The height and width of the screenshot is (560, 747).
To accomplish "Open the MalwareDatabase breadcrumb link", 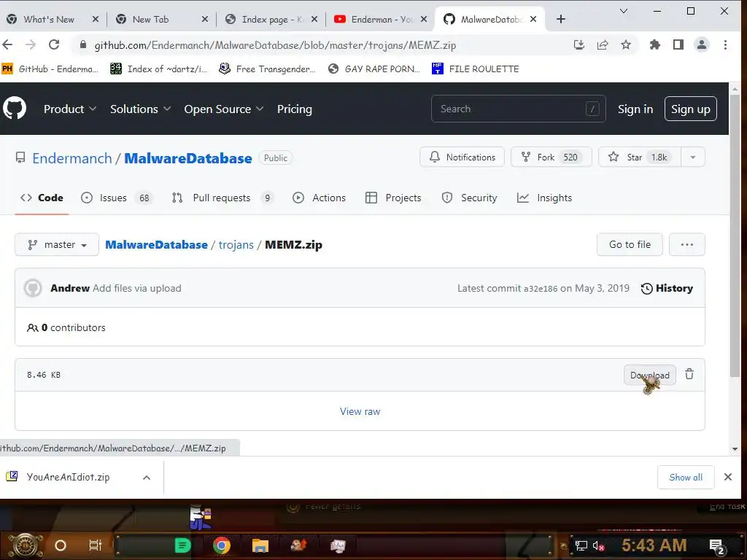I will [x=156, y=245].
